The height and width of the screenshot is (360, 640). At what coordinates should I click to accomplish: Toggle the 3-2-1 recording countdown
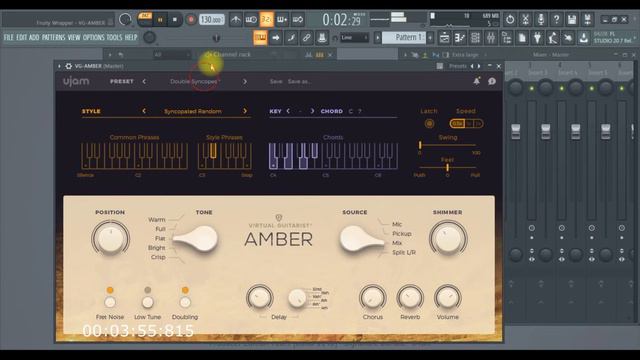pyautogui.click(x=267, y=19)
